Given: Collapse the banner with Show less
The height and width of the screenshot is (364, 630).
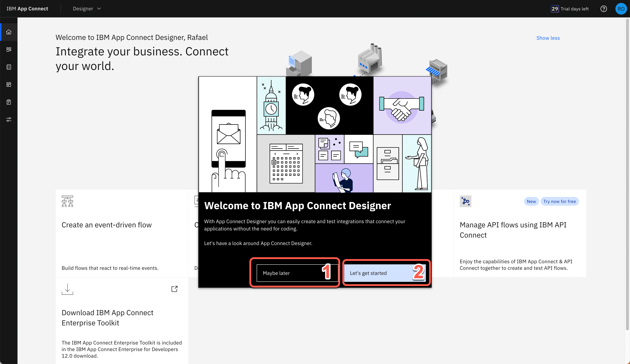Looking at the screenshot, I should (548, 38).
